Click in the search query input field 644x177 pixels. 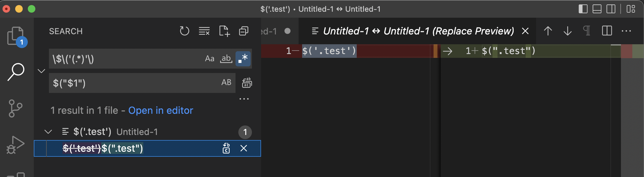pyautogui.click(x=126, y=59)
